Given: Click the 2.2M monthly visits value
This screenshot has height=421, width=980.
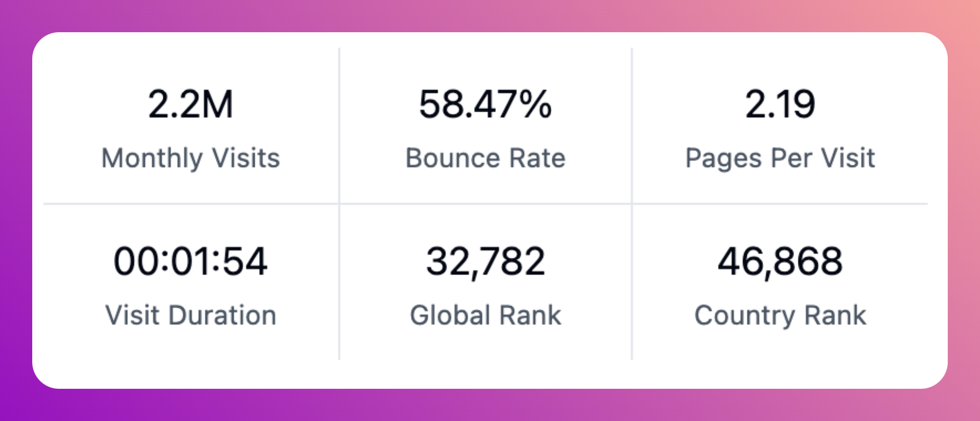Looking at the screenshot, I should [191, 104].
